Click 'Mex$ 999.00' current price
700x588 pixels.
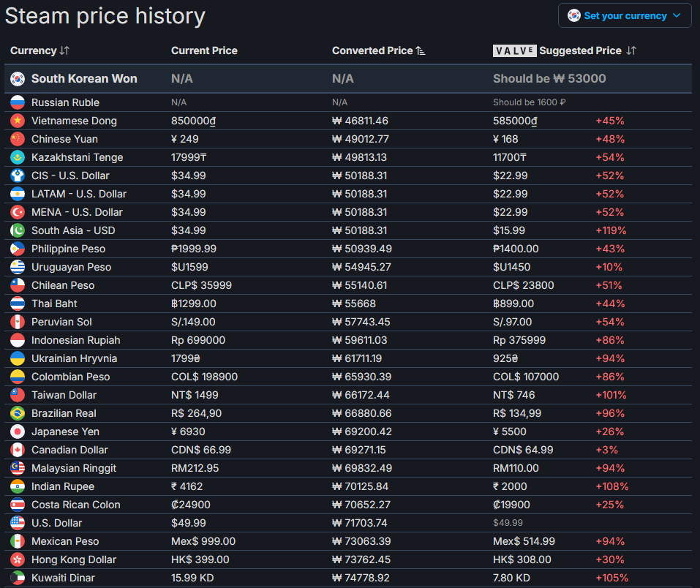coord(203,542)
